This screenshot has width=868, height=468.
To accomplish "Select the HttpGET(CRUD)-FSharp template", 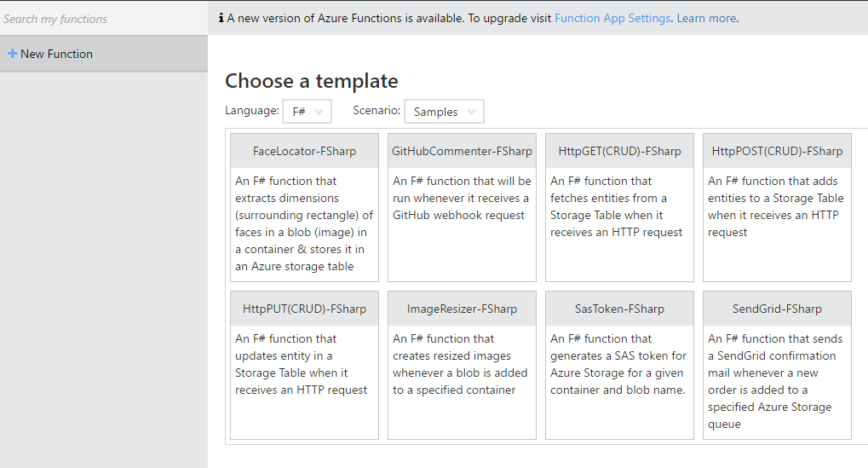I will coord(619,152).
